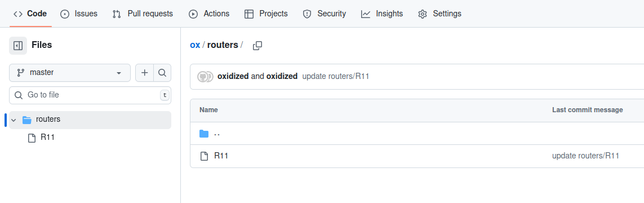Go to the Actions tab
The height and width of the screenshot is (203, 644).
tap(208, 14)
